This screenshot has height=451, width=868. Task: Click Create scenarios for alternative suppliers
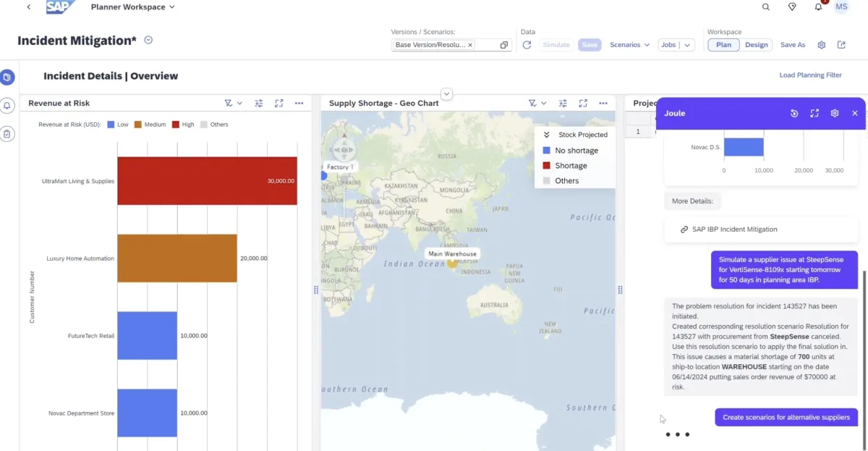click(x=786, y=417)
